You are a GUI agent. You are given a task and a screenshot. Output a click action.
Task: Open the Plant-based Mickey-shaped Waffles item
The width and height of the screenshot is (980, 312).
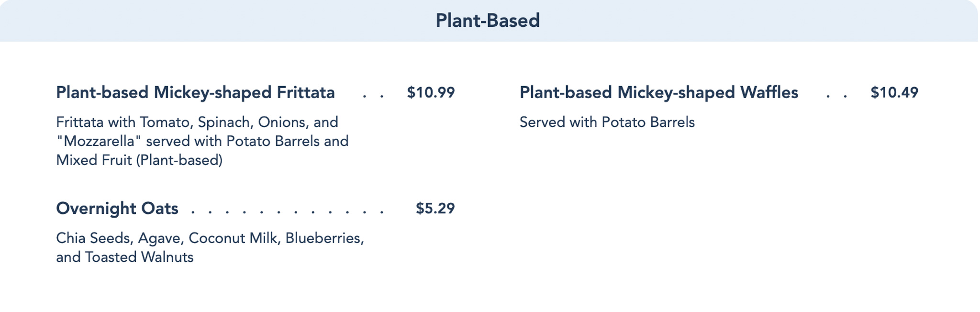click(x=658, y=92)
